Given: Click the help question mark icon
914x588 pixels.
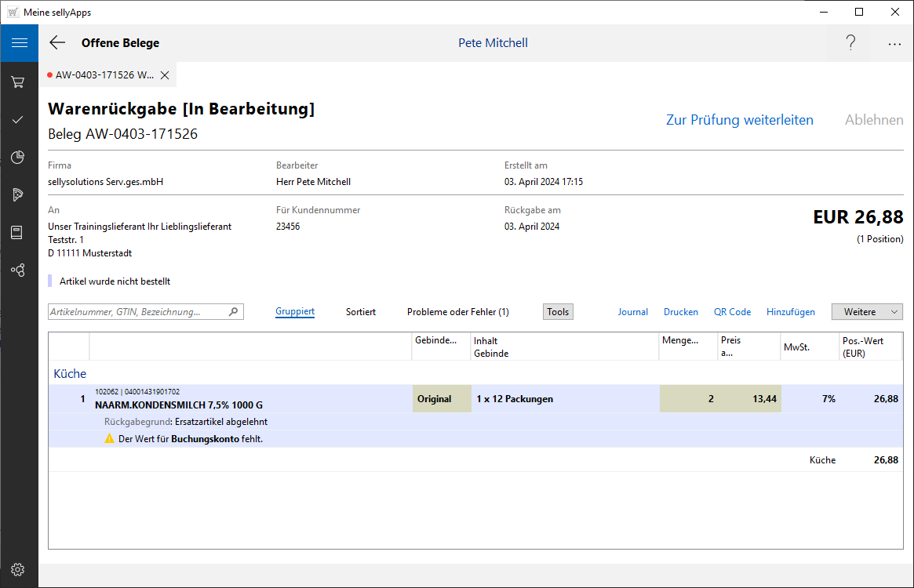Looking at the screenshot, I should 850,43.
